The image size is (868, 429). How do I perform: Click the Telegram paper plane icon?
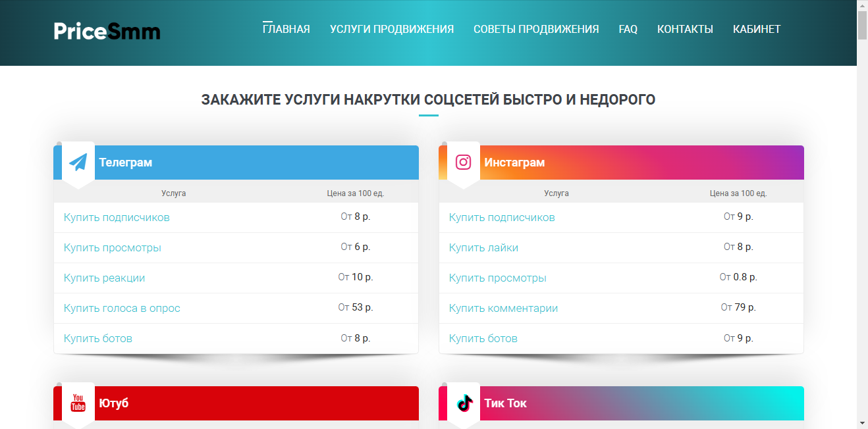click(x=78, y=163)
